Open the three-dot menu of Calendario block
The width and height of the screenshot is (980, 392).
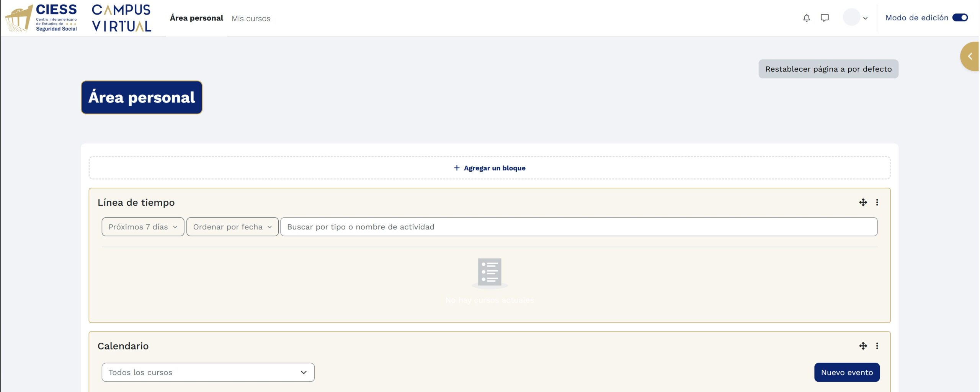pyautogui.click(x=877, y=346)
